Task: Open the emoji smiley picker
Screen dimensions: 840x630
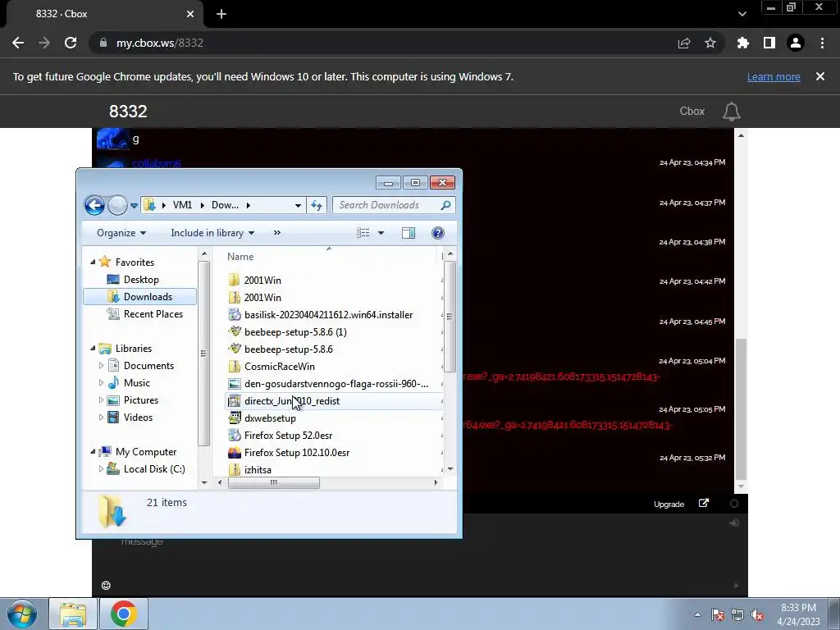Action: tap(106, 585)
